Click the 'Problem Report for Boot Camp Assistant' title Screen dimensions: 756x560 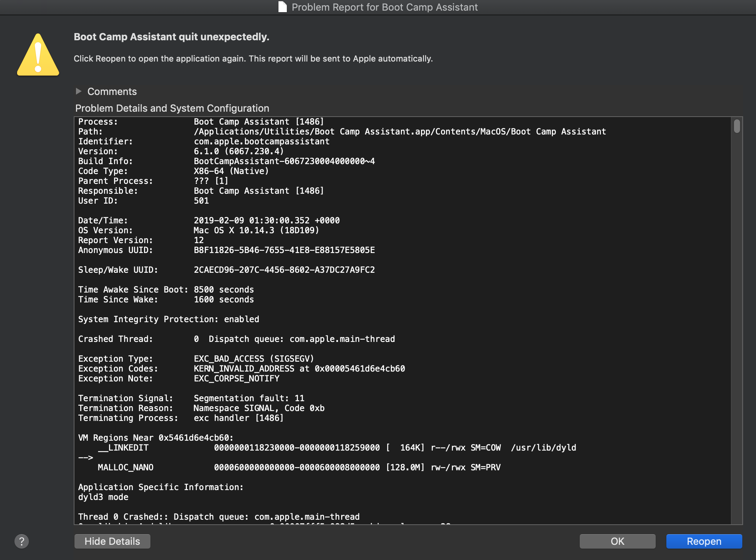click(x=384, y=7)
